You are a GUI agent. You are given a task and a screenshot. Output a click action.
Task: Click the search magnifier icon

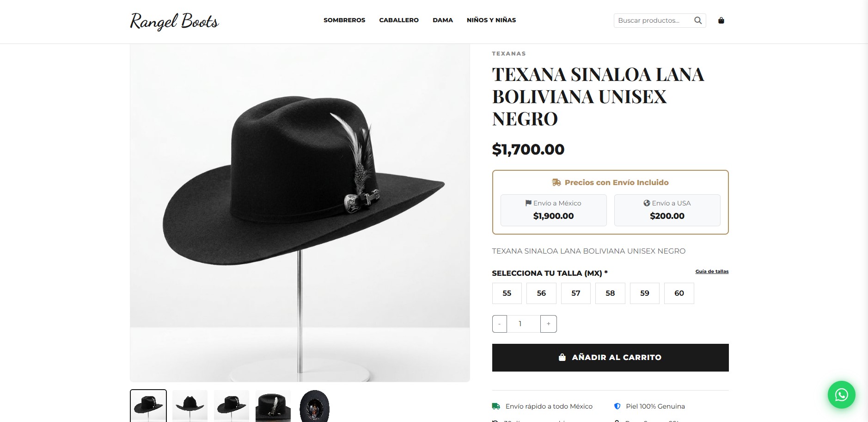point(698,20)
